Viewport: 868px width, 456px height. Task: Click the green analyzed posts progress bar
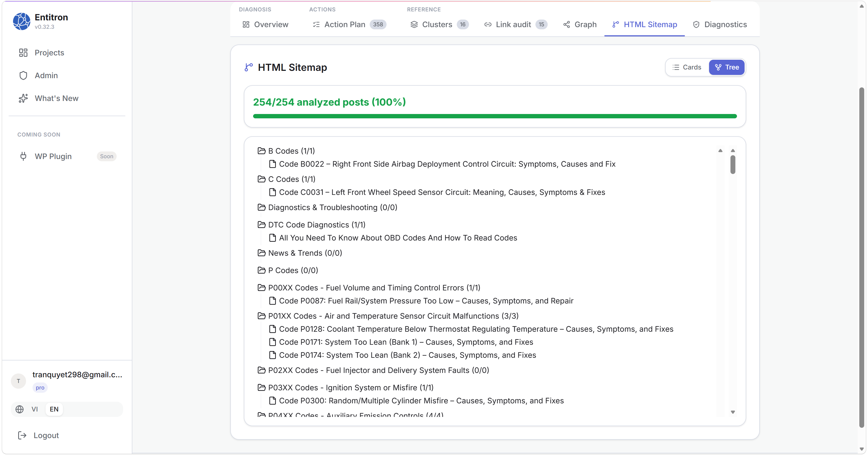[x=495, y=116]
